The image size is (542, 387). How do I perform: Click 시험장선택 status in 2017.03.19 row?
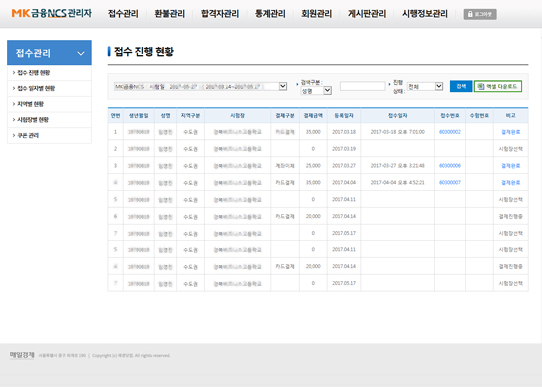click(511, 149)
